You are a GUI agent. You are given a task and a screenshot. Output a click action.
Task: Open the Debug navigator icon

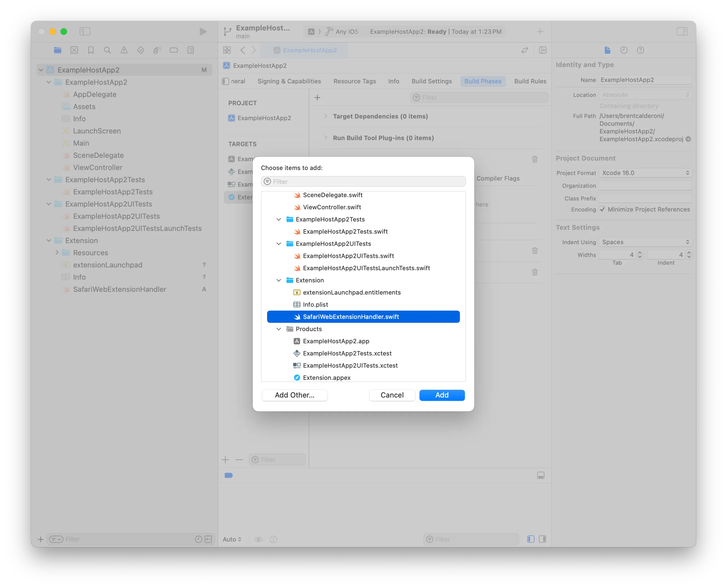157,50
